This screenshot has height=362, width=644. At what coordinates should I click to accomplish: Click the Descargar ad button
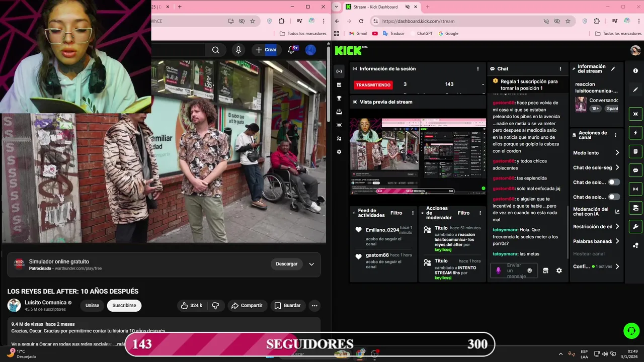pyautogui.click(x=287, y=264)
